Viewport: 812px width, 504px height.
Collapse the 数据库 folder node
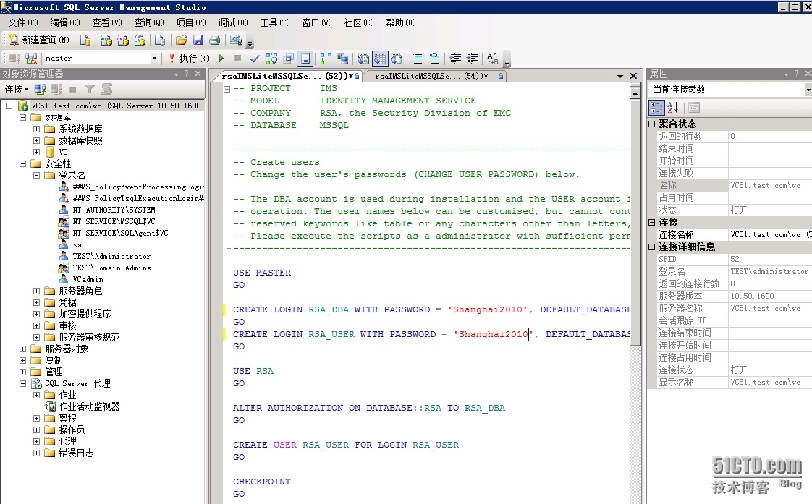coord(22,117)
